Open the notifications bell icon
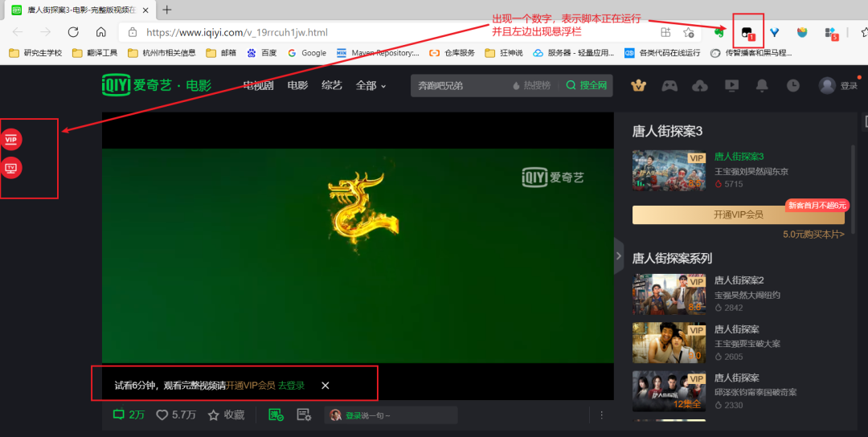 click(762, 86)
